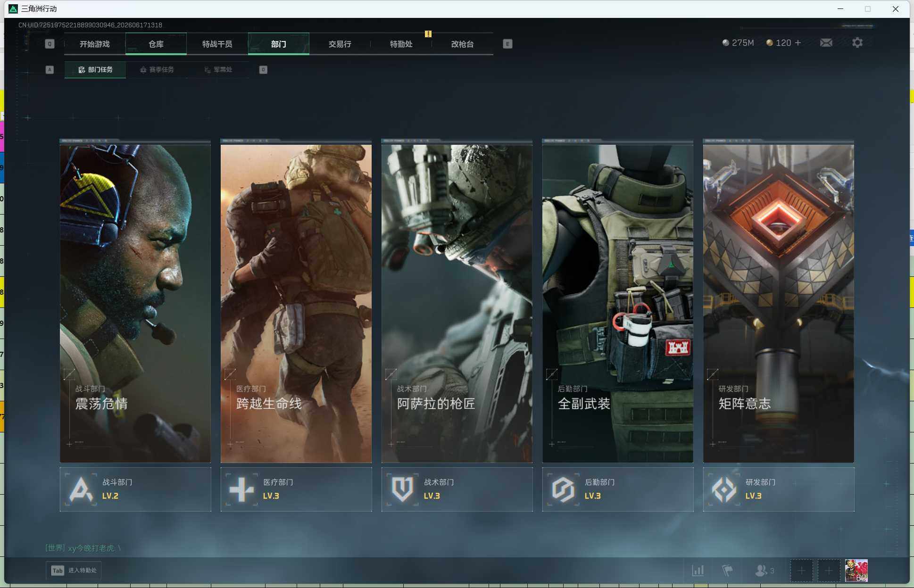Click the flag icon in bottom bar
The width and height of the screenshot is (914, 588).
727,571
